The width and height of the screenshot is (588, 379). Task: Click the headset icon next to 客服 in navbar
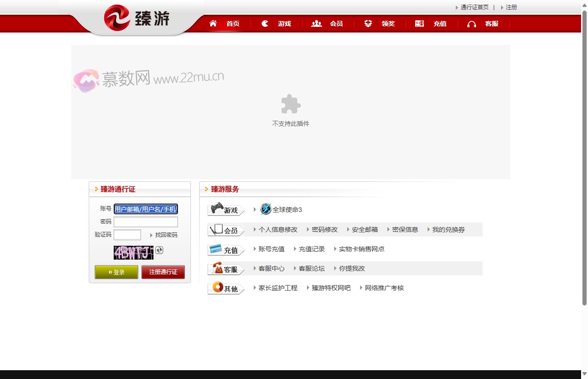point(472,23)
